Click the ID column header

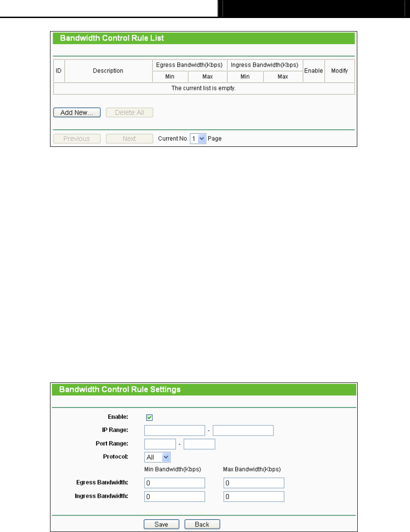[x=59, y=71]
